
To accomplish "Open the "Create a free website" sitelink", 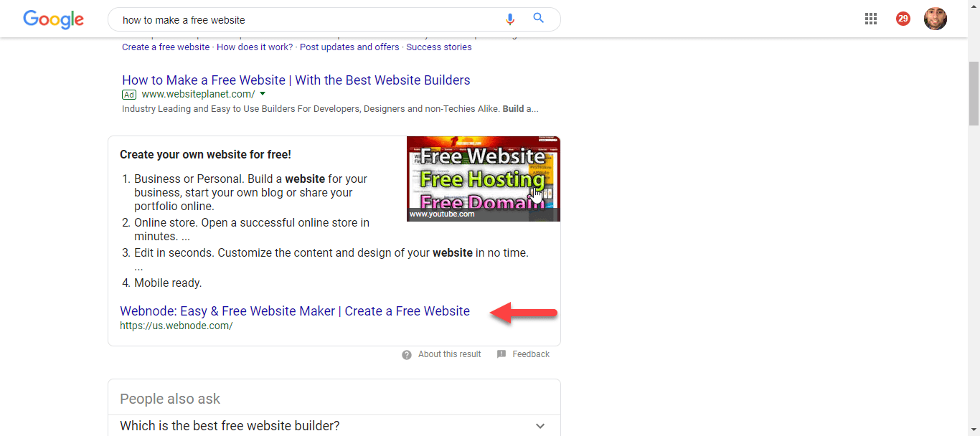I will pos(166,47).
